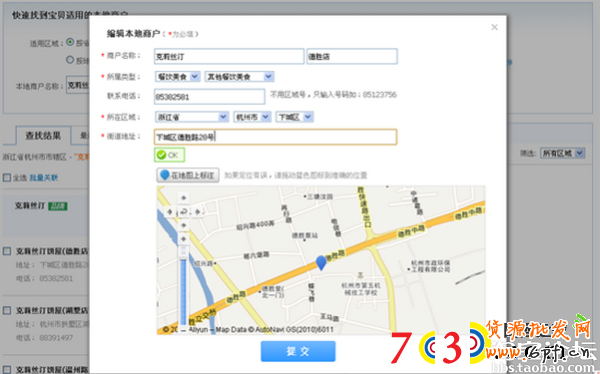Open the 下城区 district dropdown
The image size is (600, 374).
(x=295, y=117)
